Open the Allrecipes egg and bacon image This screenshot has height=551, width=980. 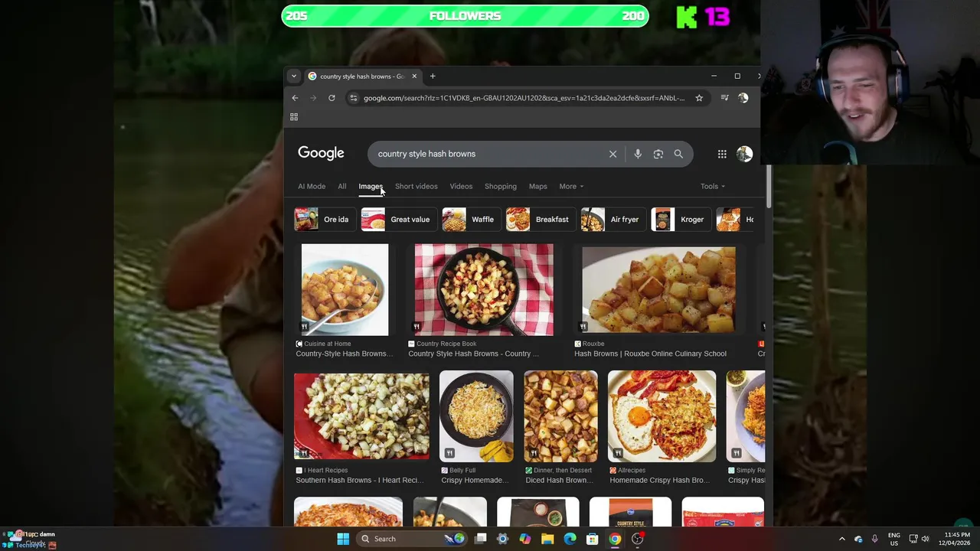[661, 416]
